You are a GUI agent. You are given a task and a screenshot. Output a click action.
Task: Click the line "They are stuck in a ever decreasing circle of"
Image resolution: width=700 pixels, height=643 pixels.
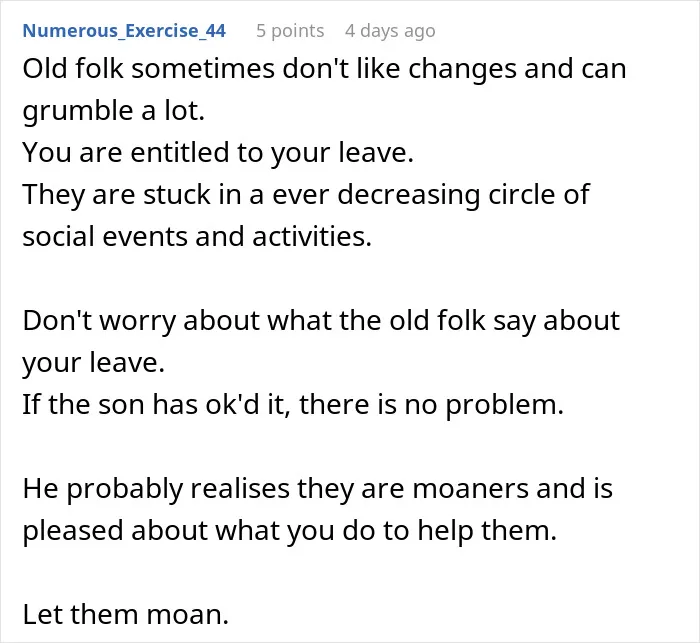tap(306, 195)
